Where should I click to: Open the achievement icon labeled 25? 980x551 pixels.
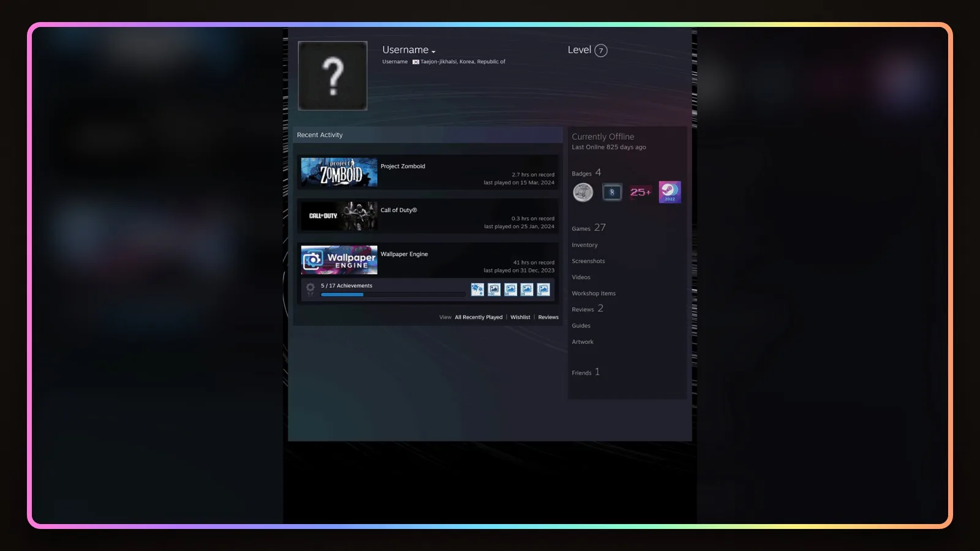click(527, 290)
